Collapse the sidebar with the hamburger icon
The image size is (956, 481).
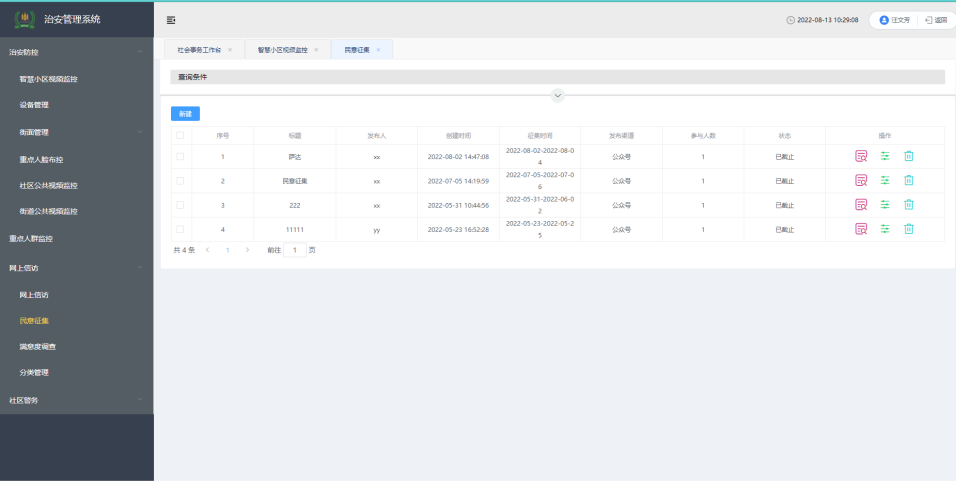[171, 20]
